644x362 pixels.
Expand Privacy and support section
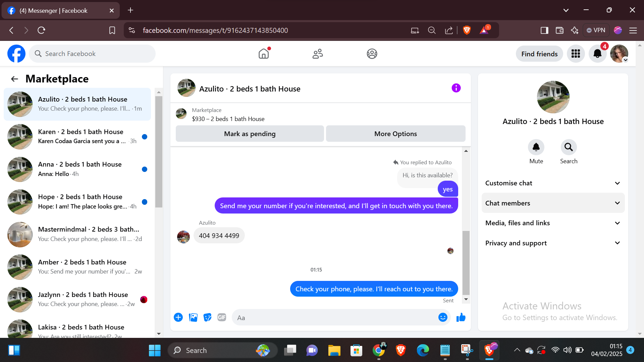[553, 243]
